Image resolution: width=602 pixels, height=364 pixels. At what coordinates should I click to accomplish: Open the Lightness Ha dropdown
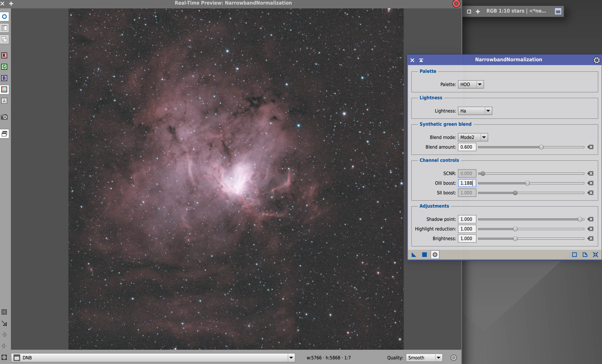pos(475,111)
